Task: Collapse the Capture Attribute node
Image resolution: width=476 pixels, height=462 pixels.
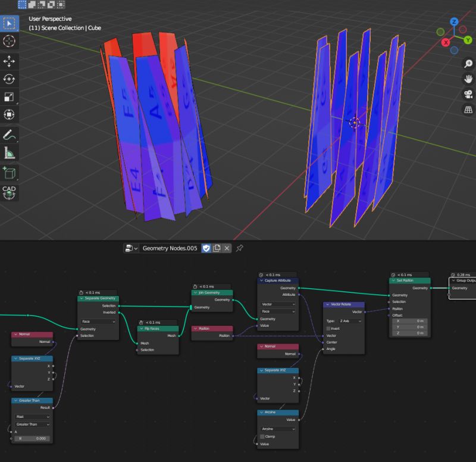Action: click(261, 280)
